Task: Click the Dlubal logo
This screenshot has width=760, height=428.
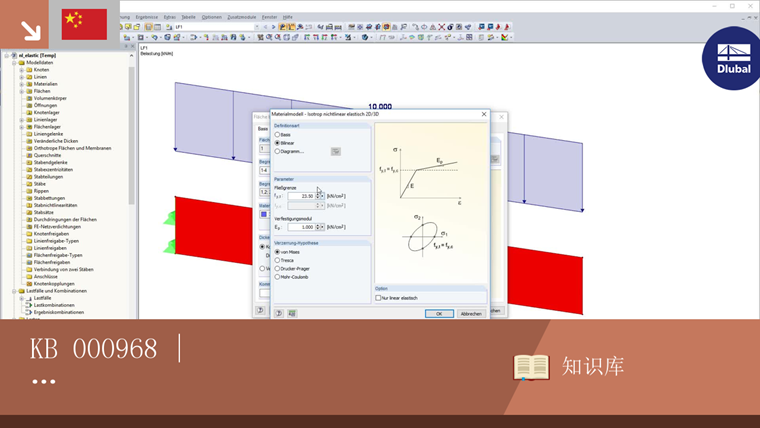Action: click(x=732, y=58)
